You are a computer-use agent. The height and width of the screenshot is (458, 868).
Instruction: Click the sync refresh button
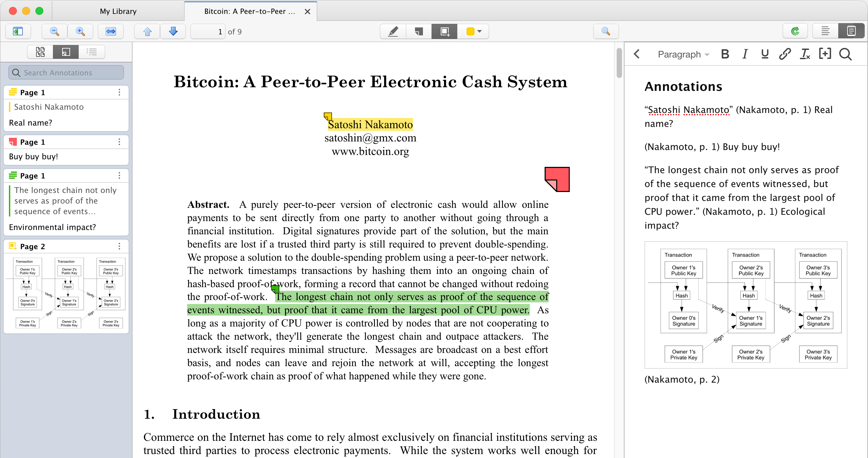795,31
